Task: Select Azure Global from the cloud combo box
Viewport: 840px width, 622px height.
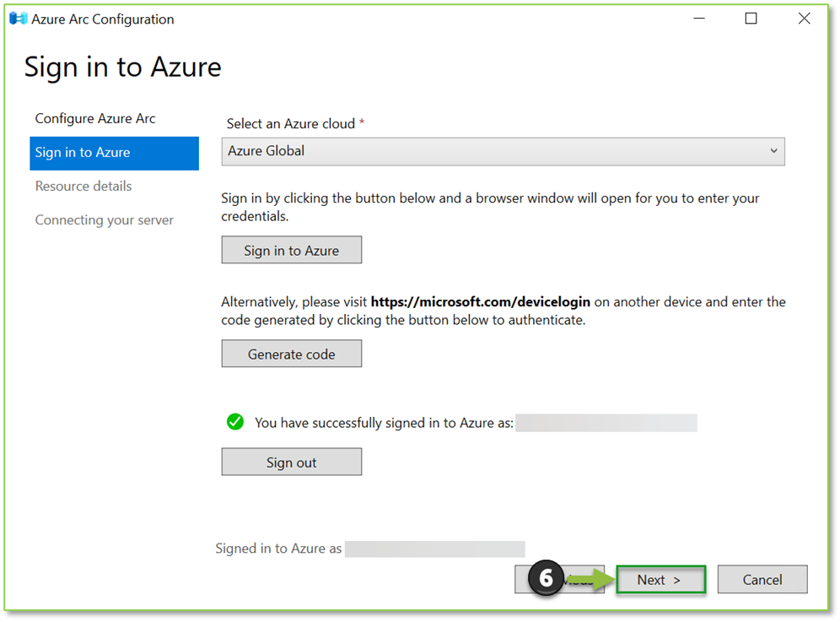Action: [503, 150]
